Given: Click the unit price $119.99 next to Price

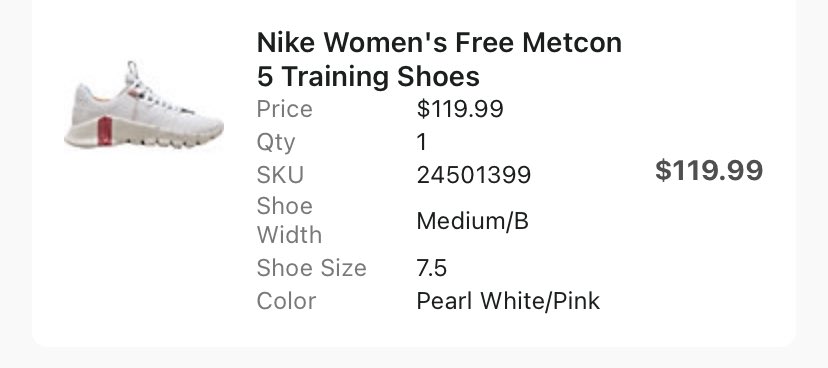Looking at the screenshot, I should 460,109.
